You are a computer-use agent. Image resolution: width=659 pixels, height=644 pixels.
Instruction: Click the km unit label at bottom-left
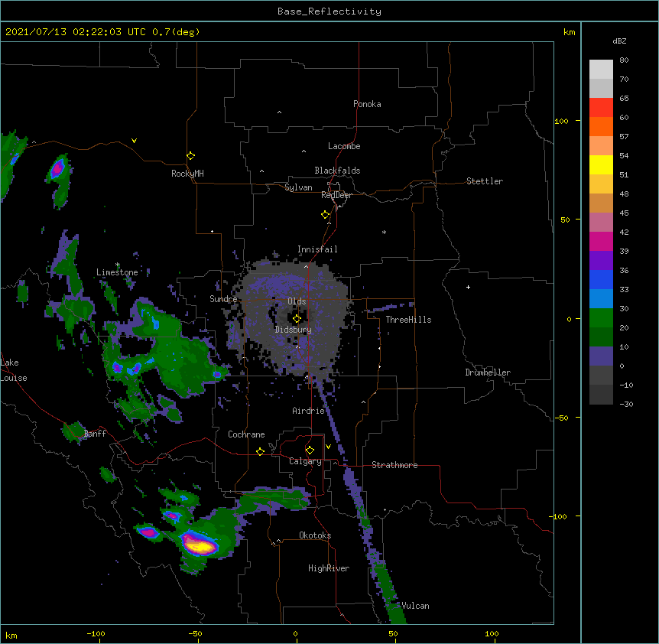pyautogui.click(x=11, y=635)
